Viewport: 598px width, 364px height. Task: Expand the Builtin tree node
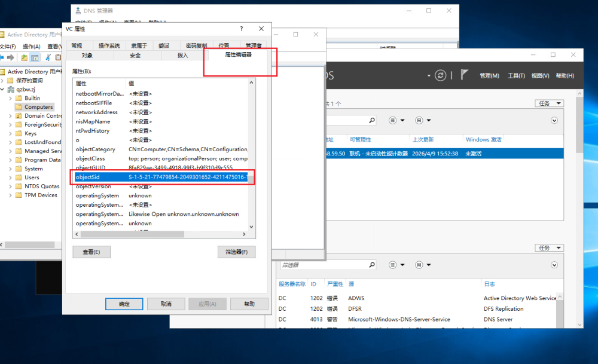click(x=11, y=98)
